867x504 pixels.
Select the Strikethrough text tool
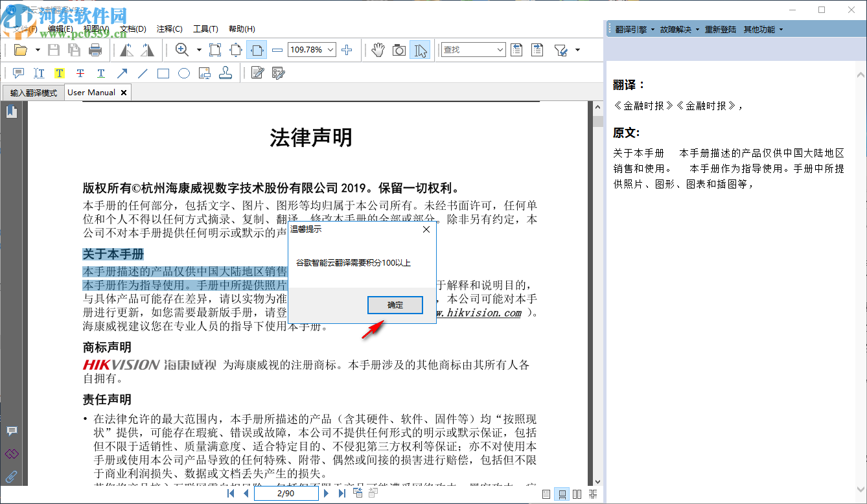(x=80, y=73)
